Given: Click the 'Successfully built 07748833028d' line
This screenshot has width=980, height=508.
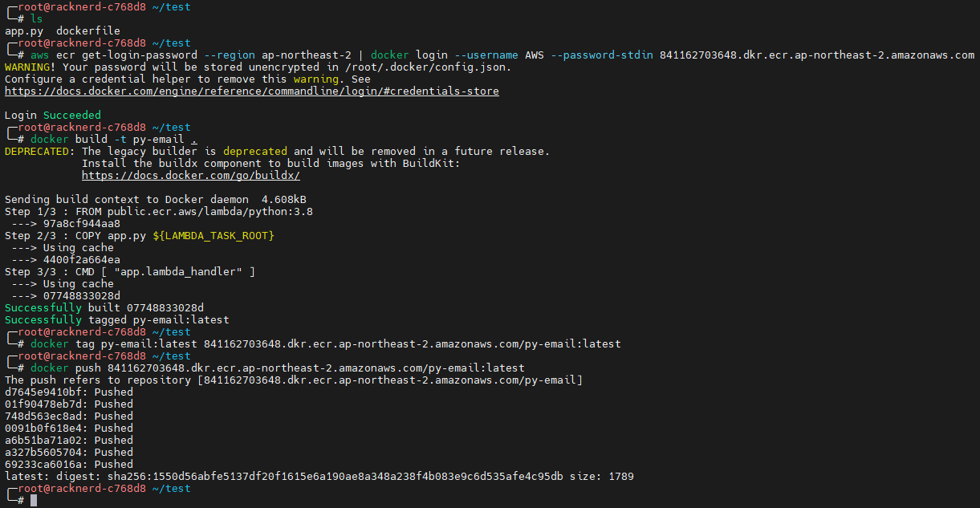Looking at the screenshot, I should coord(104,308).
